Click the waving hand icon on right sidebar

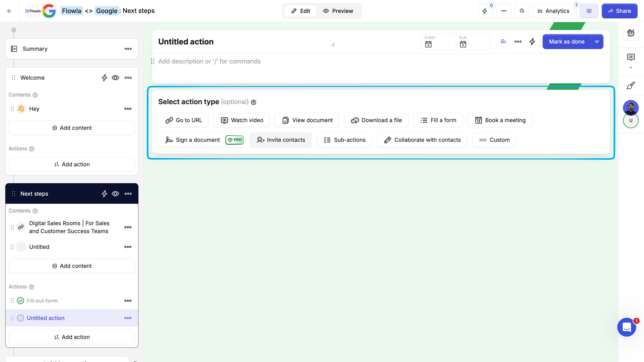tap(631, 33)
